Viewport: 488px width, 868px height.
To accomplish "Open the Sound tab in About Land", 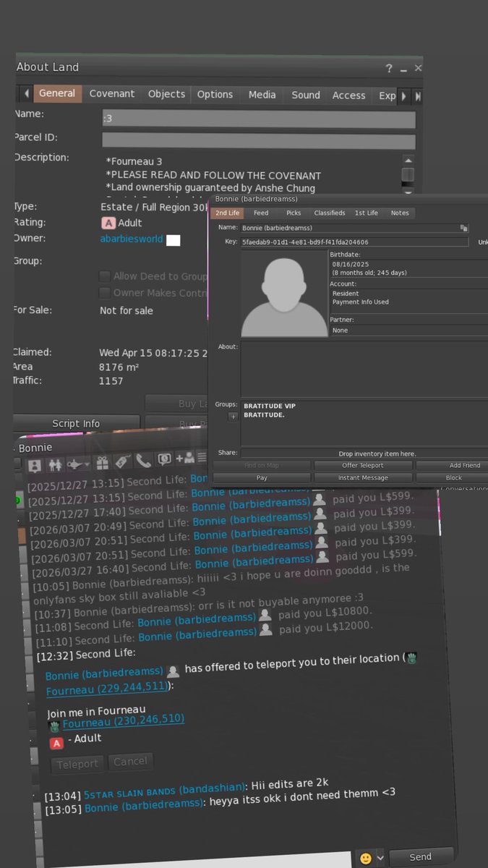I will pyautogui.click(x=306, y=95).
